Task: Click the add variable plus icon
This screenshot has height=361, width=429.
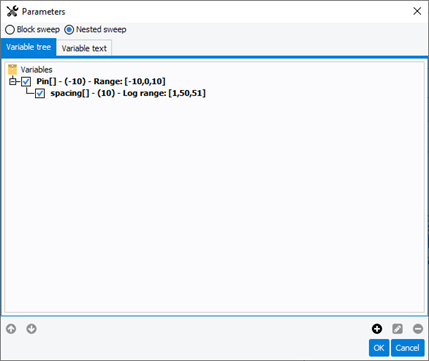Action: coord(377,329)
